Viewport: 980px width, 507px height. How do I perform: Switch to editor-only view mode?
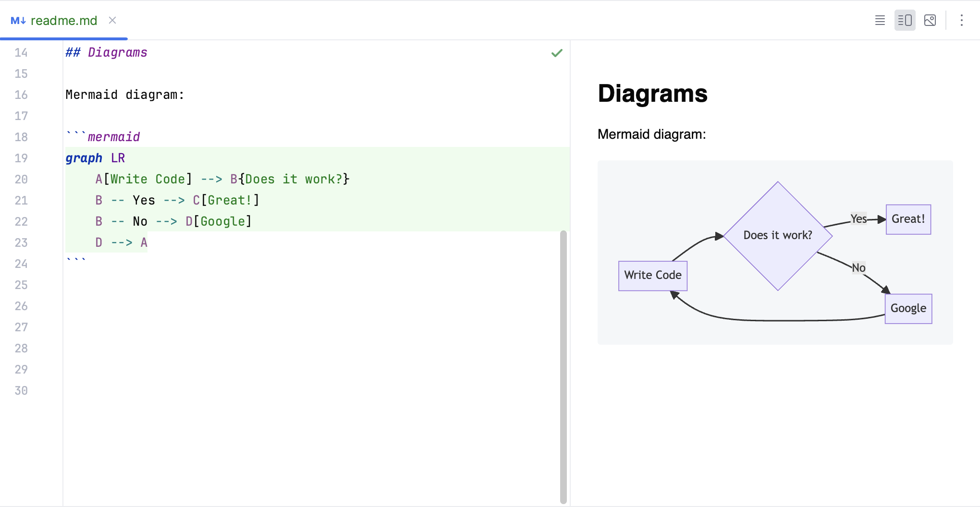[880, 20]
